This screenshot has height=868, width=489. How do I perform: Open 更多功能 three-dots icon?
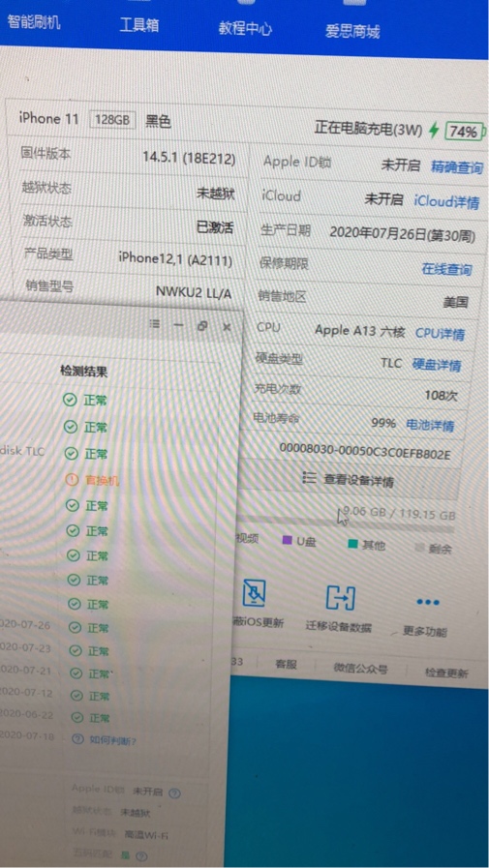click(428, 602)
